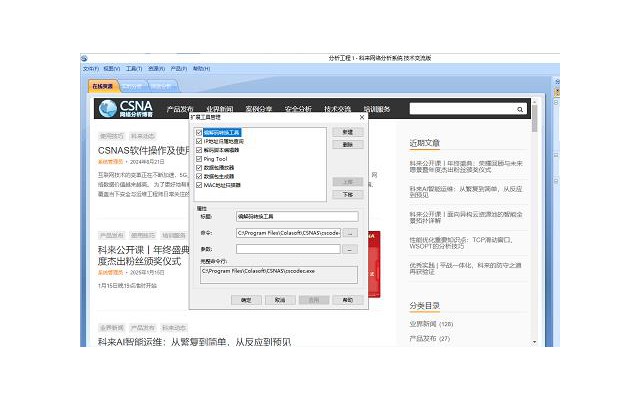Uncheck the Ping Tool checkbox
This screenshot has width=640, height=400.
[x=199, y=159]
